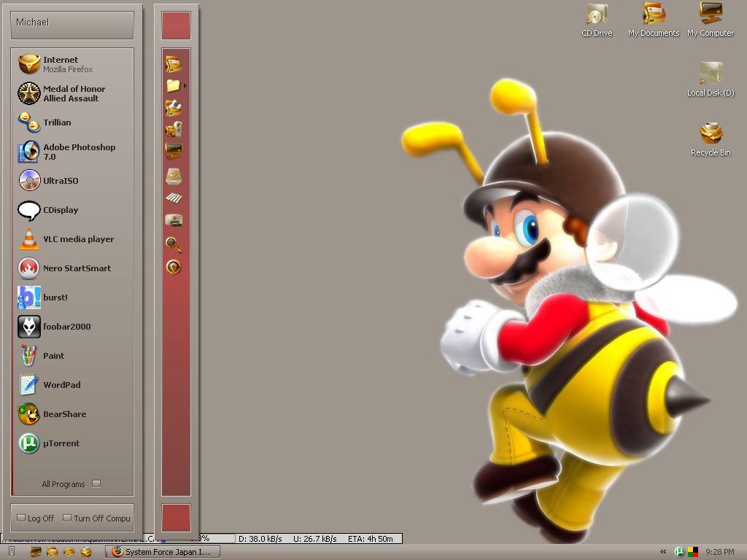Viewport: 747px width, 560px height.
Task: Click the folder-with-papers quick launch icon
Action: point(52,552)
